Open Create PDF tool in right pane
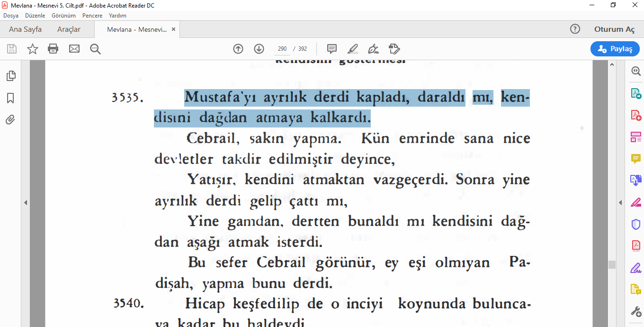Image resolution: width=644 pixels, height=327 pixels. (x=636, y=115)
